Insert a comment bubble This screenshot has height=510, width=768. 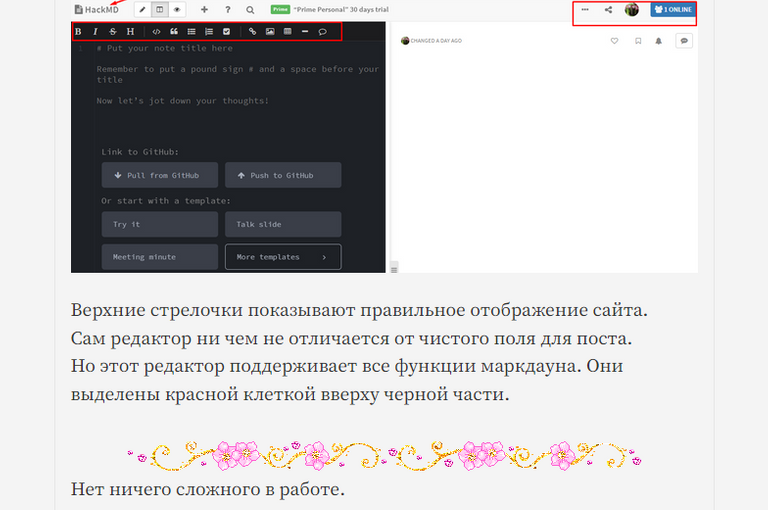[x=322, y=31]
